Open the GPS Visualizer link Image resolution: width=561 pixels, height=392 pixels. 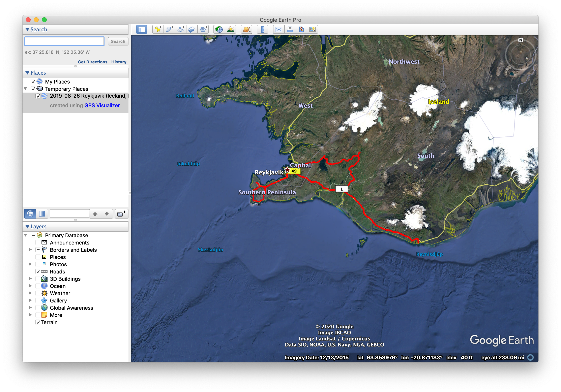point(102,105)
